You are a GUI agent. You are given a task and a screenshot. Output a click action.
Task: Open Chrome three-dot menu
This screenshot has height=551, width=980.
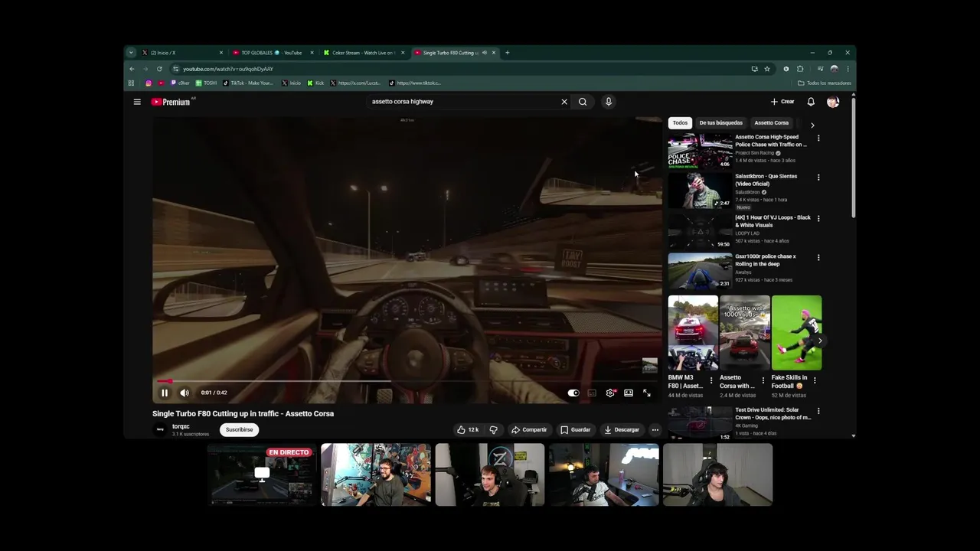pyautogui.click(x=848, y=69)
